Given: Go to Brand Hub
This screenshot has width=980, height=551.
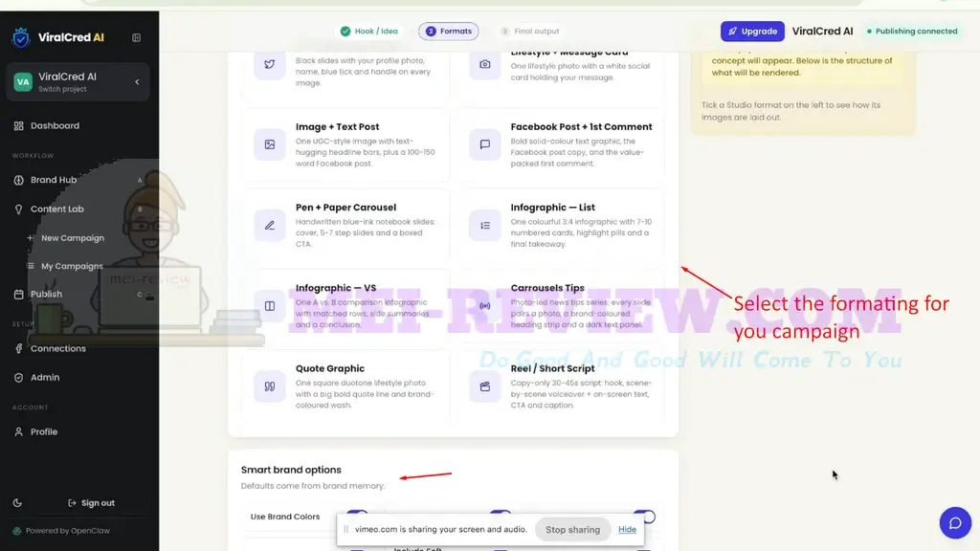Looking at the screenshot, I should 54,180.
